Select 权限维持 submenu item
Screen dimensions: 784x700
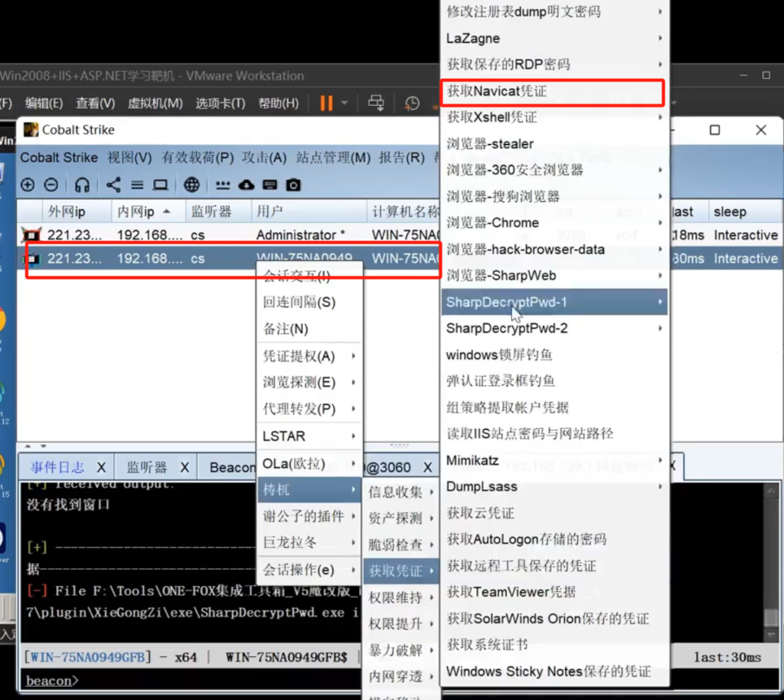coord(401,597)
